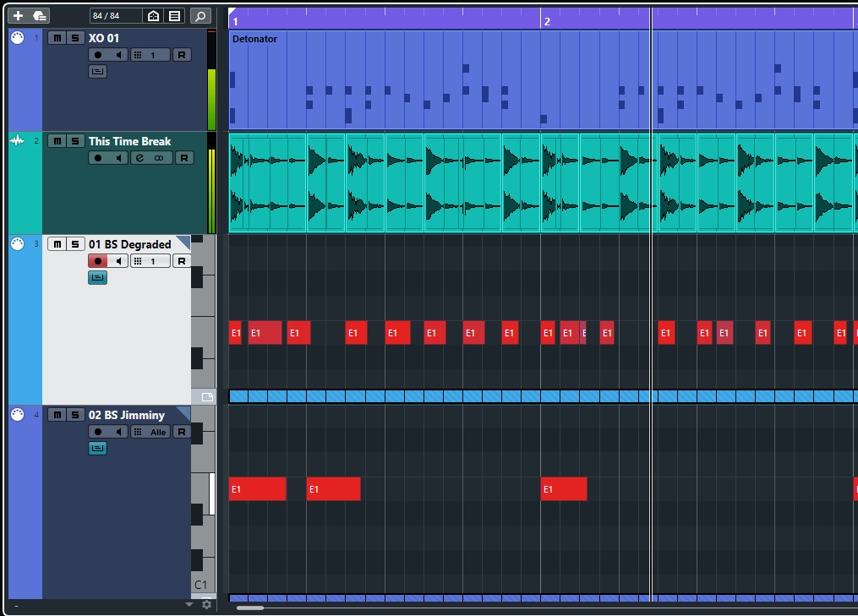
Task: Open the track presets button beside Add Track
Action: (40, 16)
